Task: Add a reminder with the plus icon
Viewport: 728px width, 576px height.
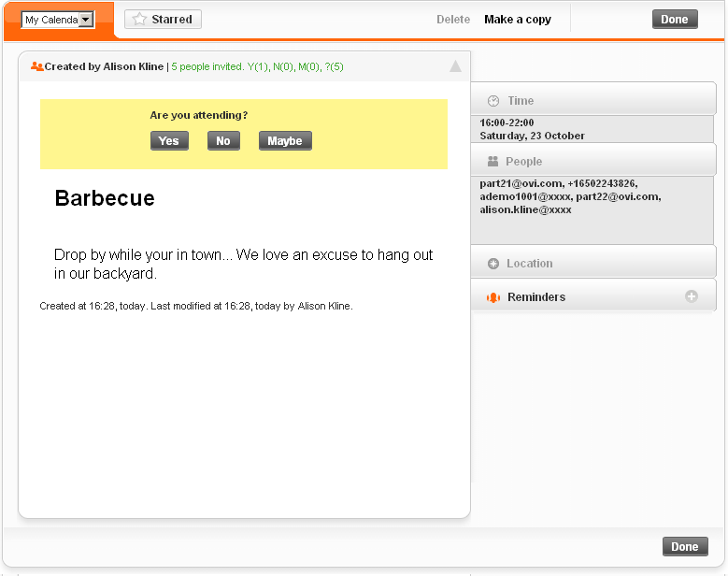Action: pos(692,296)
